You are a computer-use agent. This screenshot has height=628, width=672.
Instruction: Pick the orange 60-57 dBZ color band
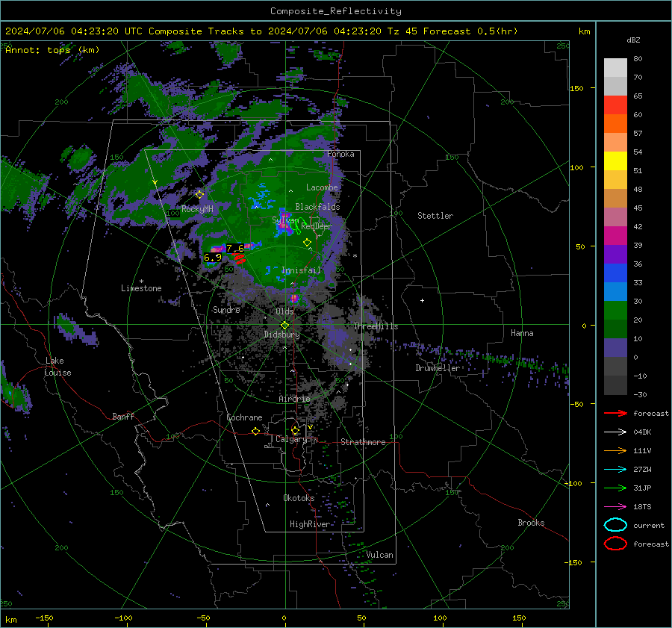click(x=615, y=124)
